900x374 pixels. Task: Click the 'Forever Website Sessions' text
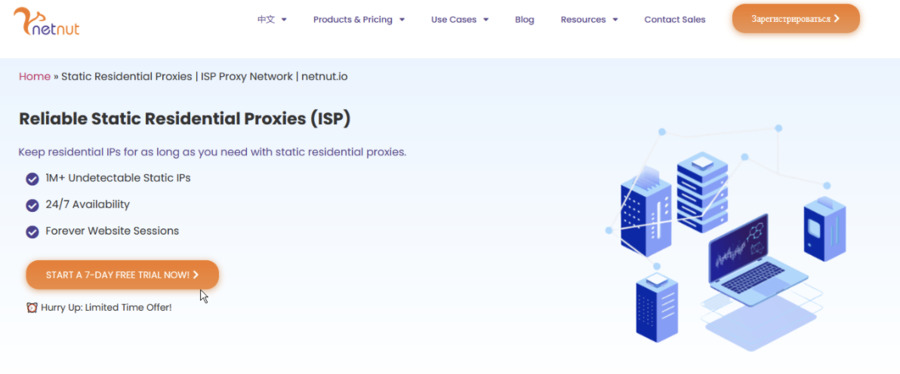112,231
